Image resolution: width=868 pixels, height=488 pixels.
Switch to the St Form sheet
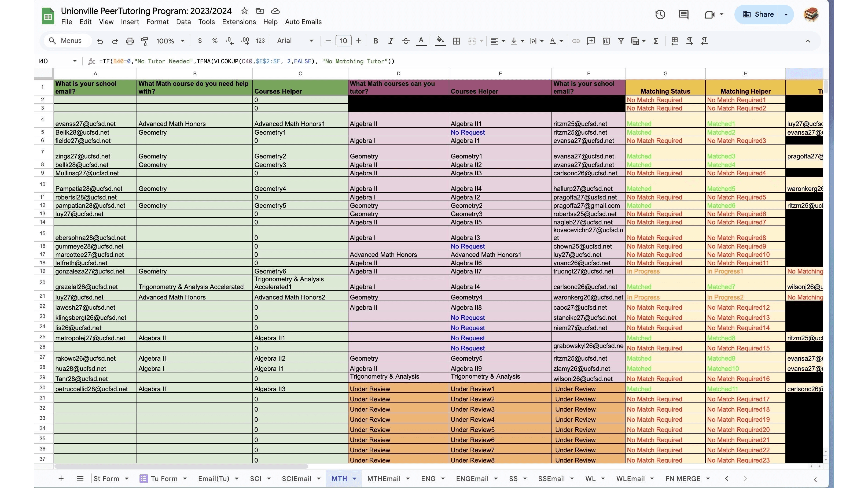point(106,479)
